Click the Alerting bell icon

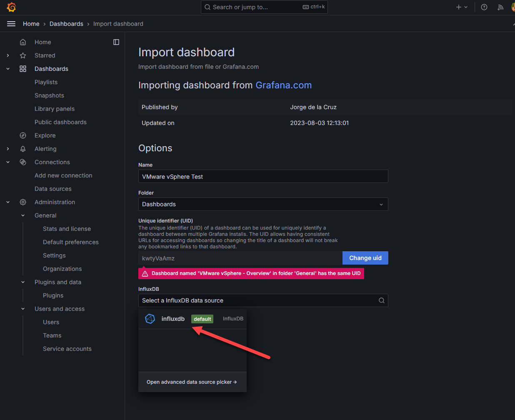click(x=23, y=149)
